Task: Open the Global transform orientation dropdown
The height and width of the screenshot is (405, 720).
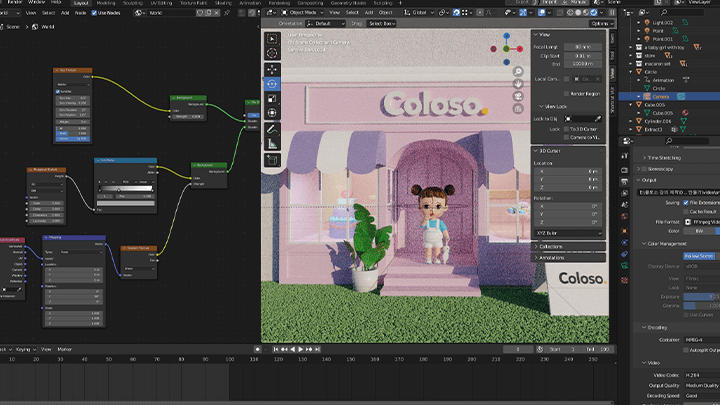Action: [x=419, y=12]
